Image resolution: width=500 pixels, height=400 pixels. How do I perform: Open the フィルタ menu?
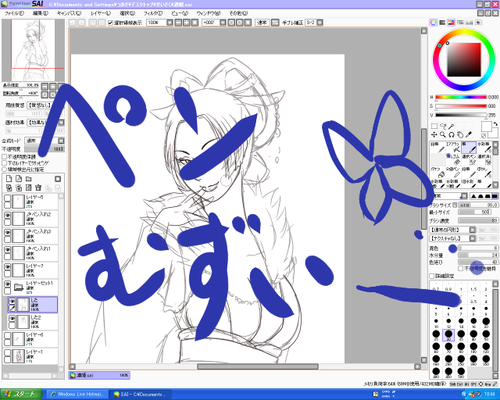pos(153,13)
